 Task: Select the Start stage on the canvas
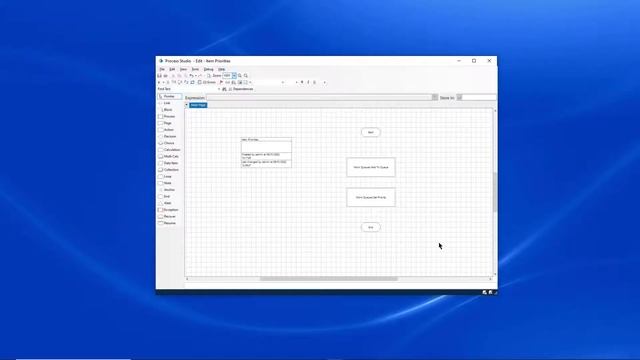371,132
